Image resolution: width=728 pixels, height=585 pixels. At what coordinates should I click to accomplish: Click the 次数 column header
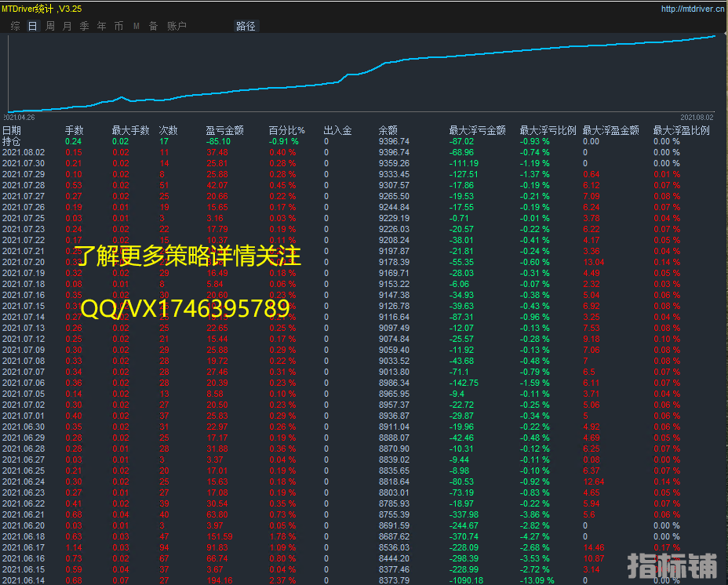pos(168,130)
